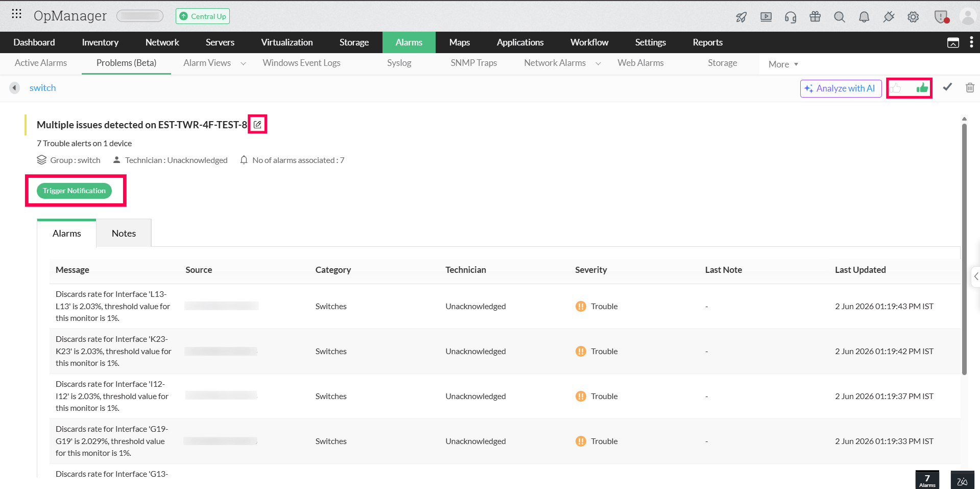Expand the Alarm Views dropdown arrow
The height and width of the screenshot is (489, 980).
click(x=243, y=63)
